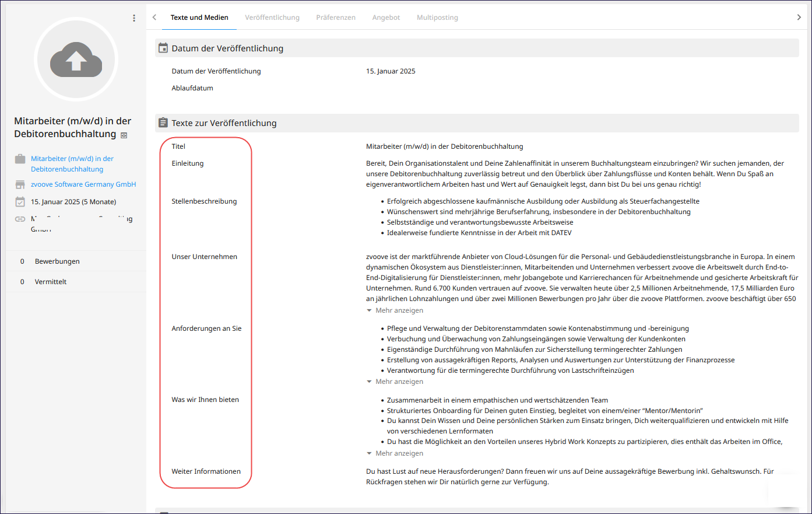
Task: Switch to the Angebot tab
Action: (x=386, y=18)
